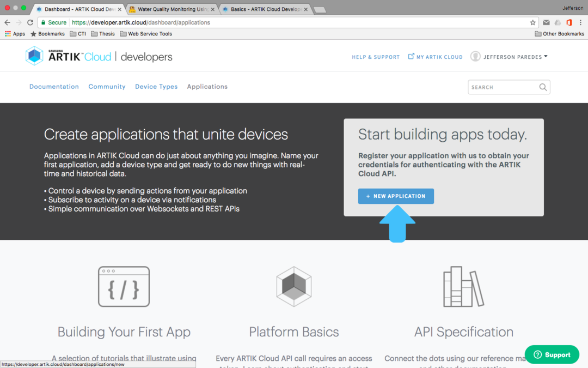Open the Documentation nav item
The width and height of the screenshot is (588, 368).
pos(54,87)
